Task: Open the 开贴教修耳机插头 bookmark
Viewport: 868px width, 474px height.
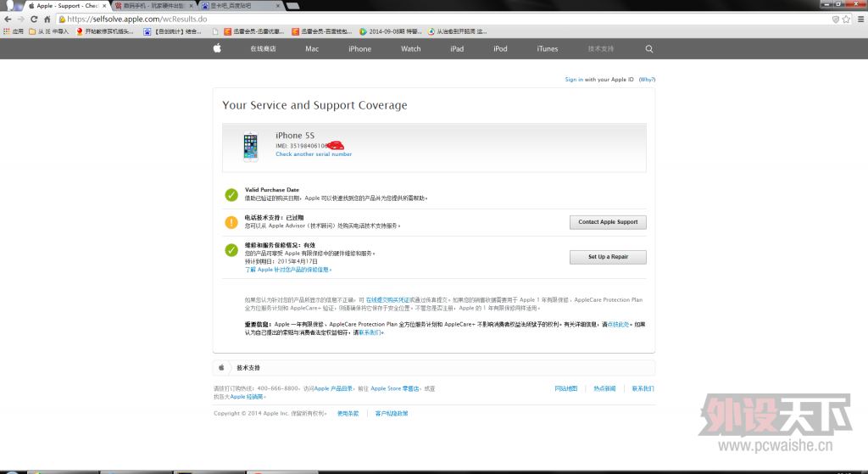Action: point(105,31)
